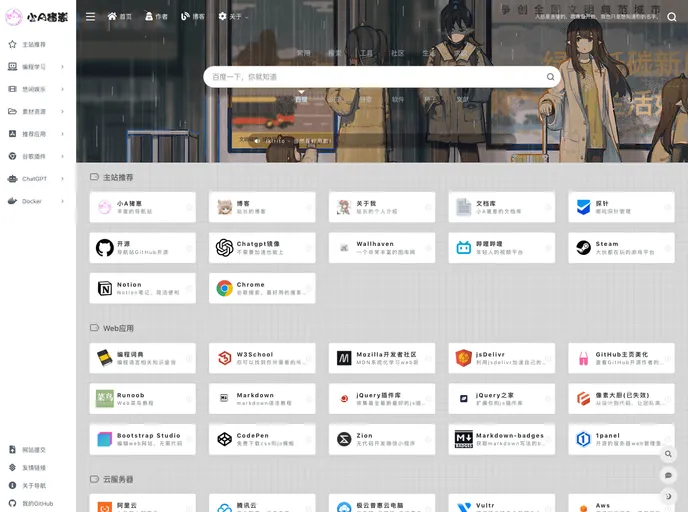Open the Wallhaven card
688x512 pixels.
point(382,248)
